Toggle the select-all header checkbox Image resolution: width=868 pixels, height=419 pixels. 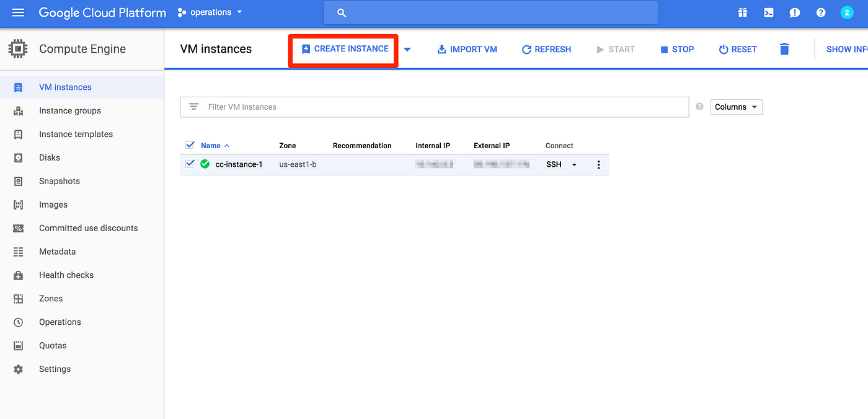[x=190, y=145]
